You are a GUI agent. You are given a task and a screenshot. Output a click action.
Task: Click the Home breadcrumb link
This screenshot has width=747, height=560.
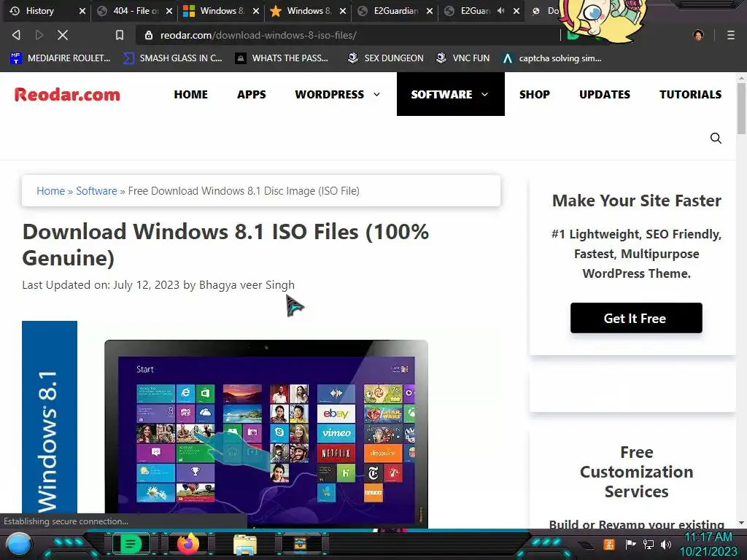(50, 191)
